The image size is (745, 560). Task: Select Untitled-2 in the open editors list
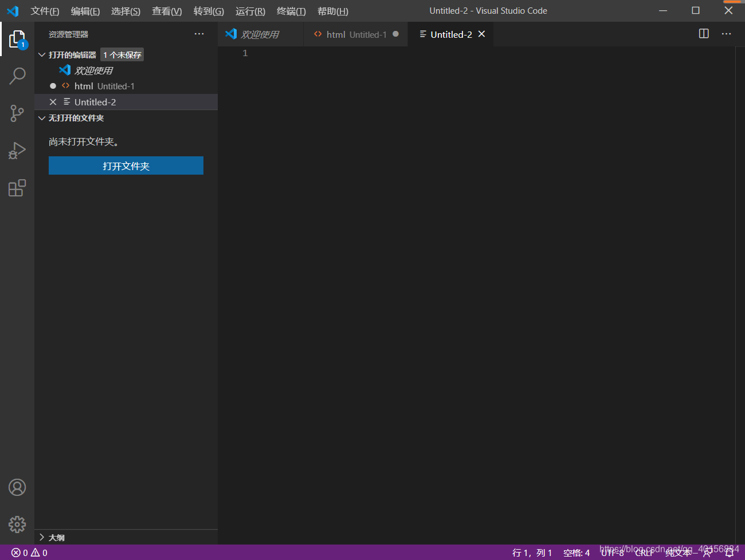tap(126, 102)
